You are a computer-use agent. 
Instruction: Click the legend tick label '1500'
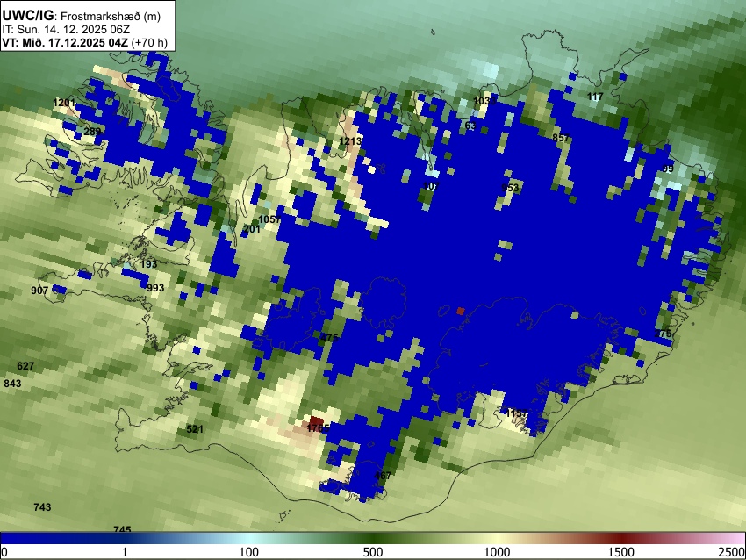tap(621, 552)
